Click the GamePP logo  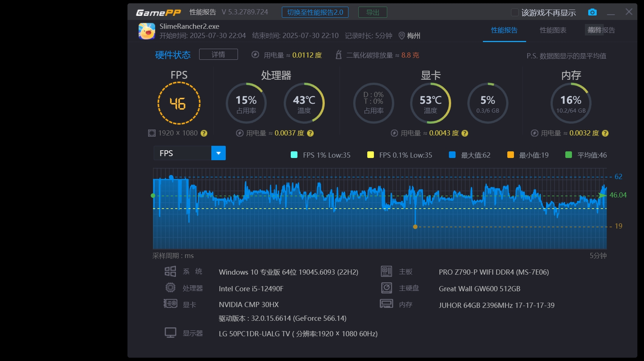coord(159,13)
